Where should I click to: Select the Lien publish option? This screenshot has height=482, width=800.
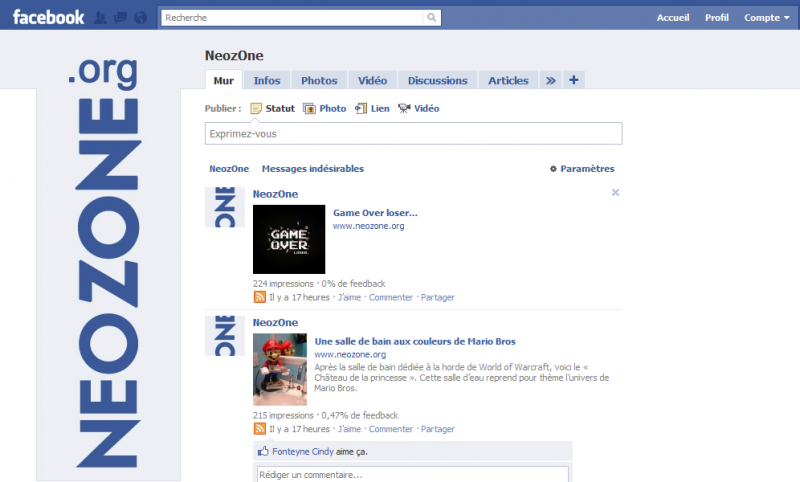coord(362,108)
